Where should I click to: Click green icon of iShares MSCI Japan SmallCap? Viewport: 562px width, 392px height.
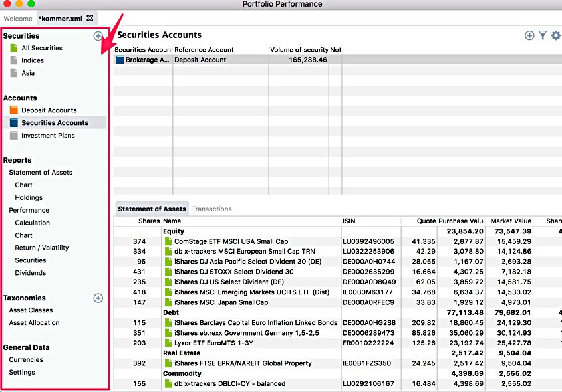[168, 302]
